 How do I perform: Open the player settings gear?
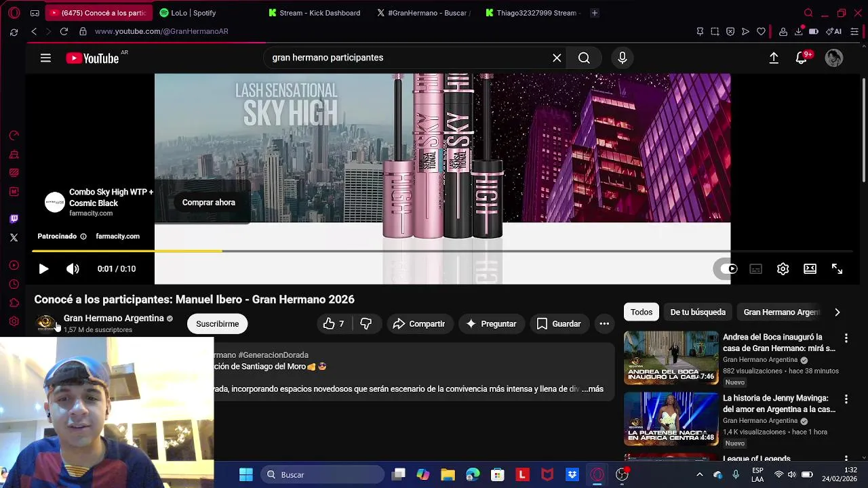[x=783, y=269]
